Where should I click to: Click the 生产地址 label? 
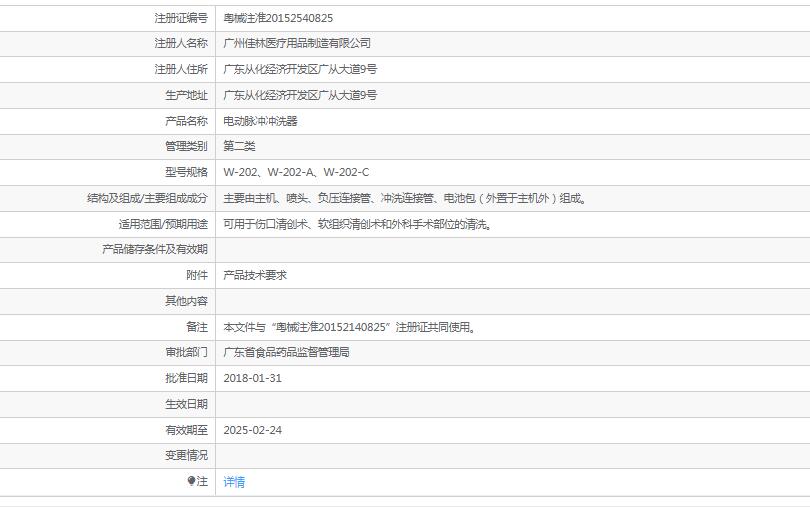[186, 95]
